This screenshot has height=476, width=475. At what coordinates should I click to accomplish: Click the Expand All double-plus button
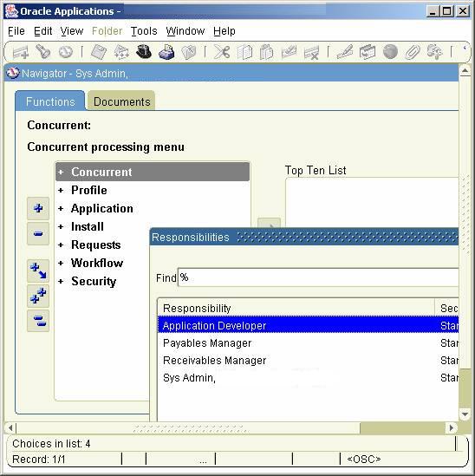pos(38,296)
